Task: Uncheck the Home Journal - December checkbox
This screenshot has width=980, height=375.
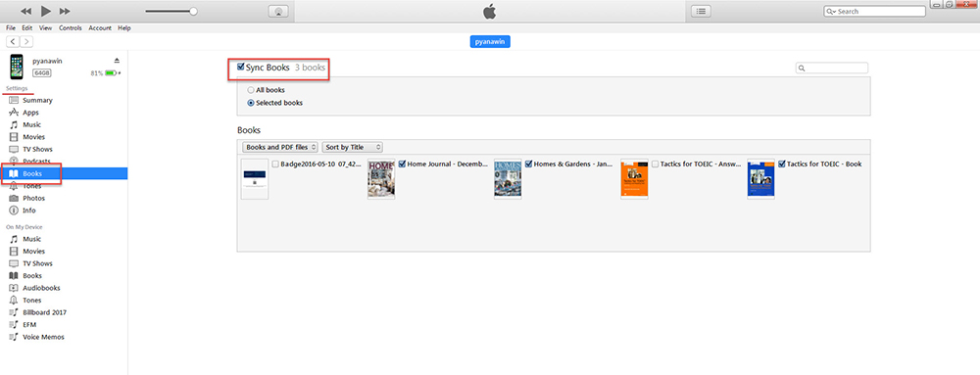Action: pyautogui.click(x=402, y=164)
